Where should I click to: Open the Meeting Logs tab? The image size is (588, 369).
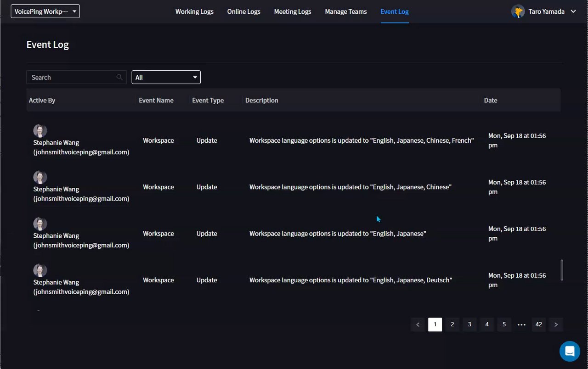[x=293, y=11]
